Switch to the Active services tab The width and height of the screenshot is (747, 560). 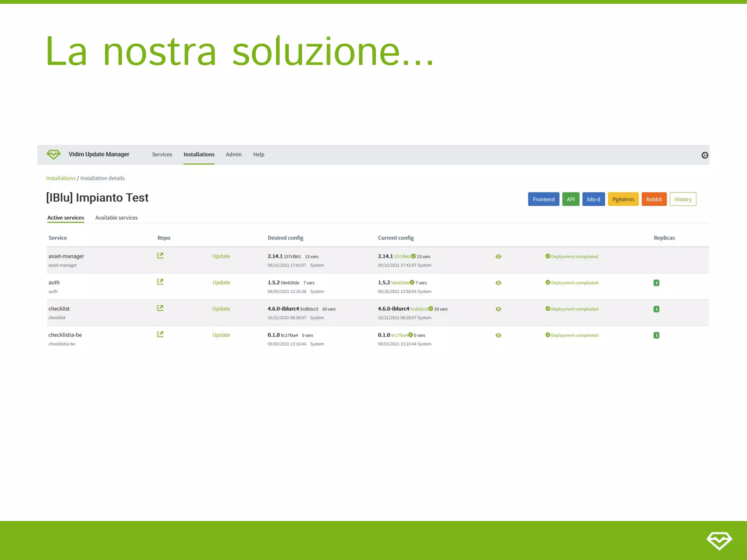[66, 218]
